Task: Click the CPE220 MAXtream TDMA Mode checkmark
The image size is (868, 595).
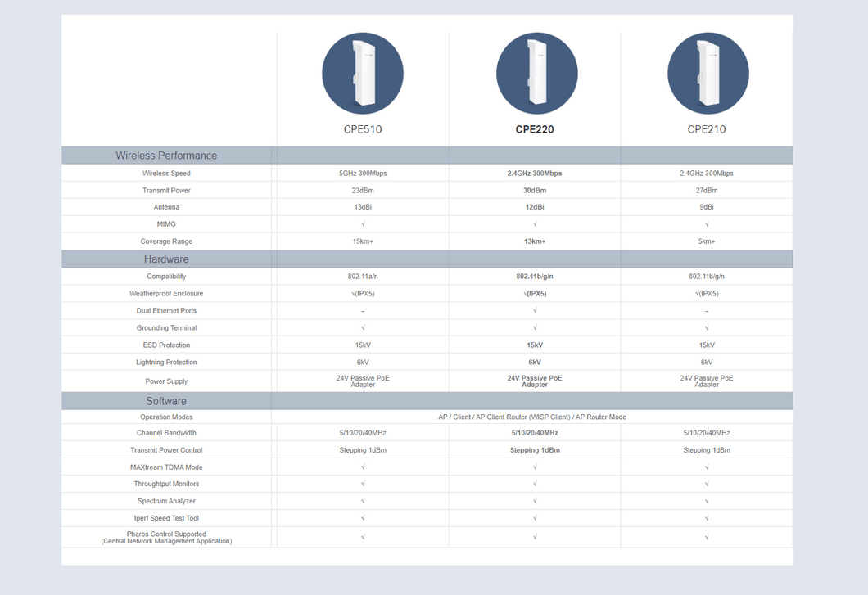Action: point(535,467)
